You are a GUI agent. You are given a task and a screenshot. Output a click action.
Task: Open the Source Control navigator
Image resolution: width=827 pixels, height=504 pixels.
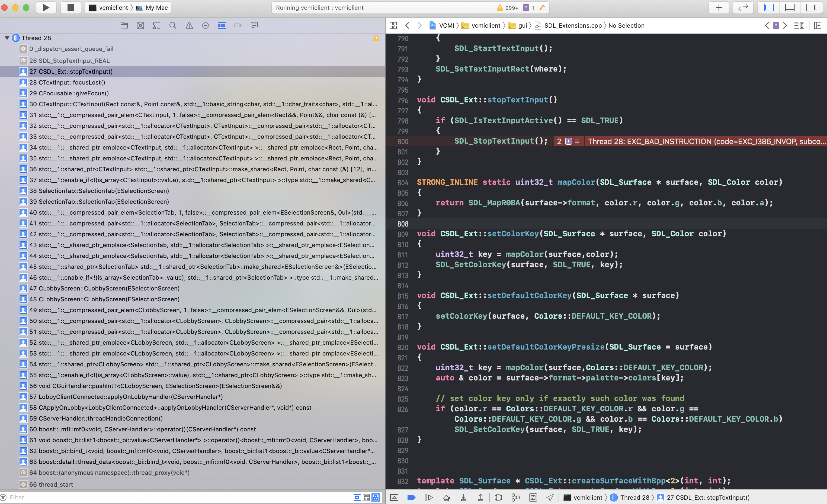[x=140, y=25]
